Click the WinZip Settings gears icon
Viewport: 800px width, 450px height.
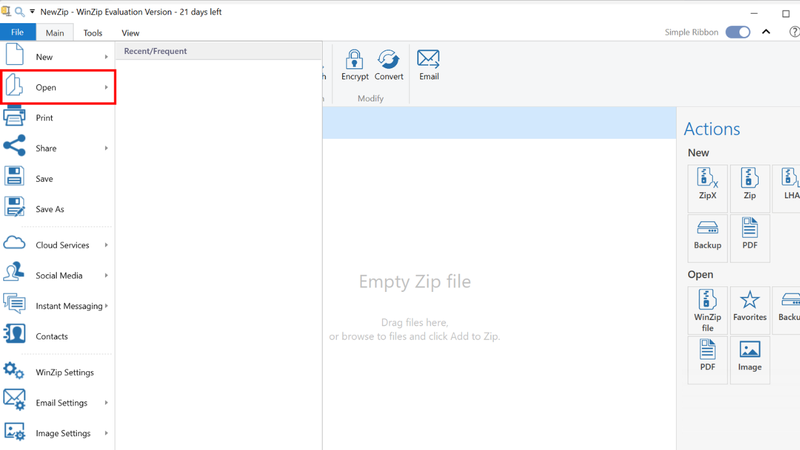click(x=14, y=370)
